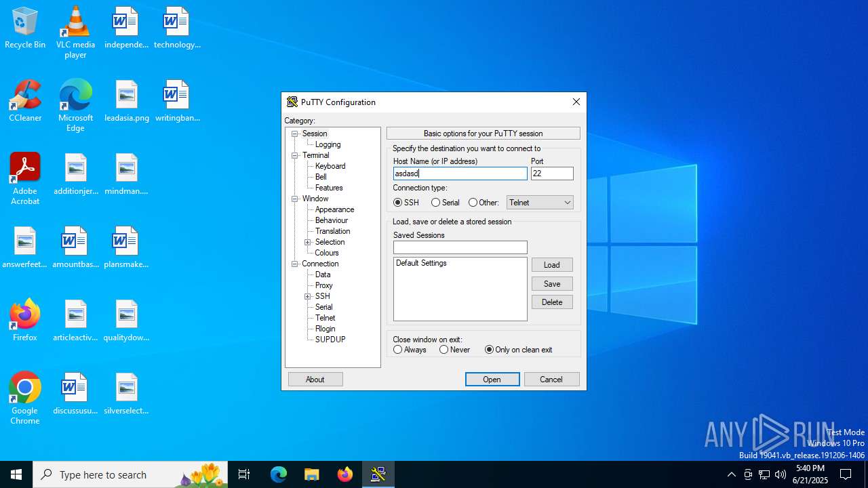Screen dimensions: 868x488
Task: Select the SSH connection type
Action: click(x=406, y=203)
